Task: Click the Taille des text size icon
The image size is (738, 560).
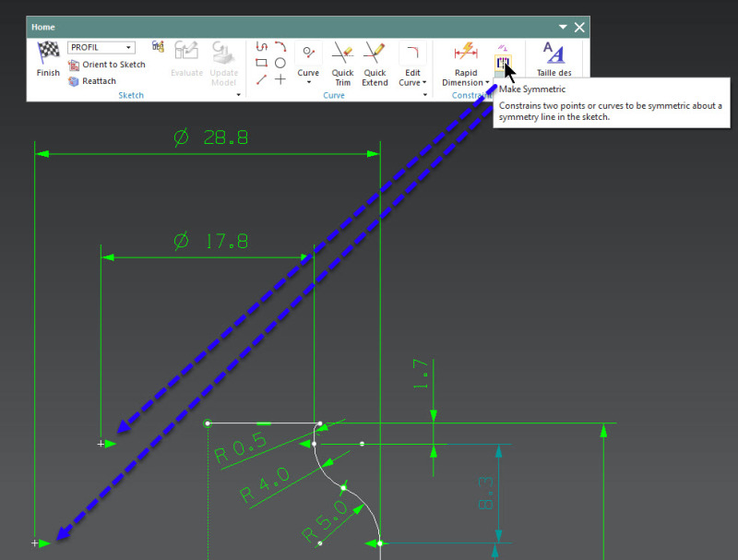Action: [x=554, y=53]
